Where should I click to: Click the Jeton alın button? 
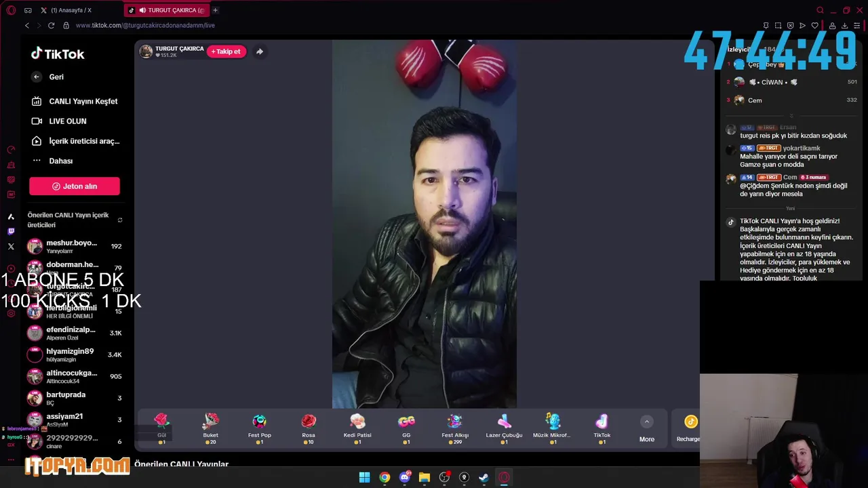75,186
